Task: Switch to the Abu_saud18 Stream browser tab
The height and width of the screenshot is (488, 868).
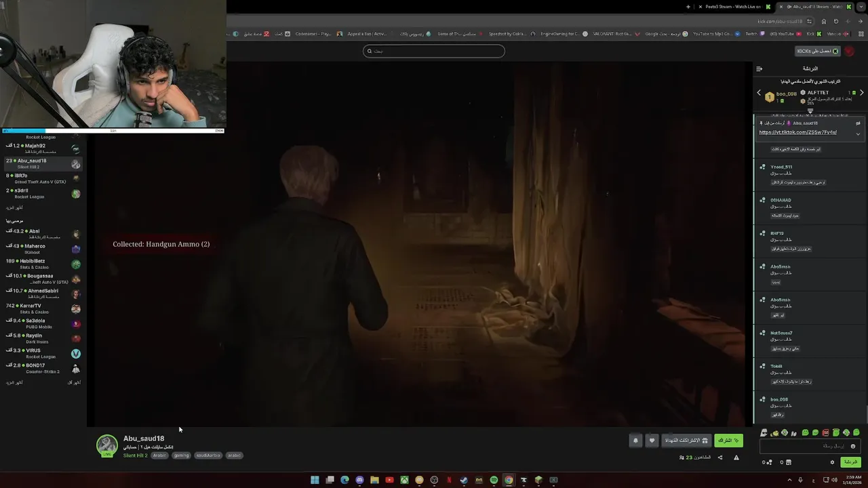Action: 814,7
